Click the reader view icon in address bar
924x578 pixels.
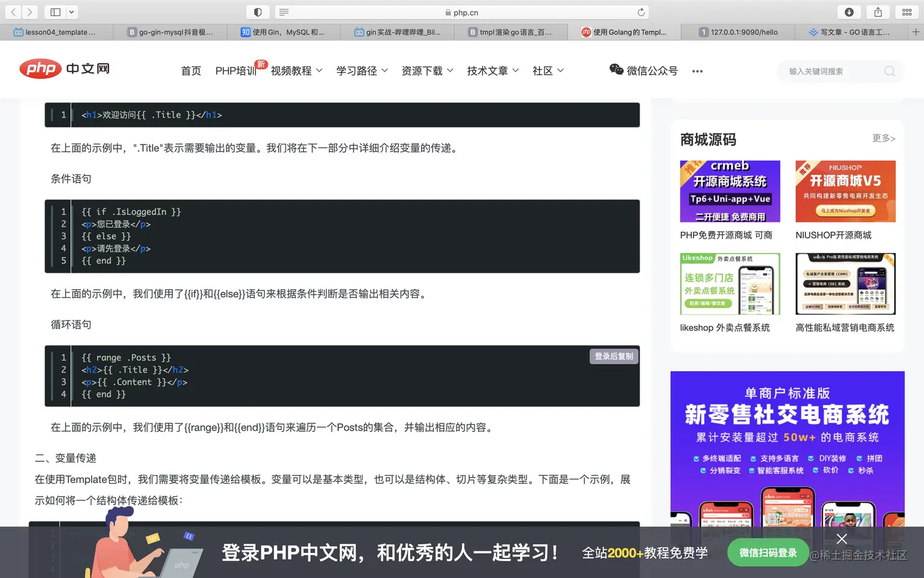(284, 12)
